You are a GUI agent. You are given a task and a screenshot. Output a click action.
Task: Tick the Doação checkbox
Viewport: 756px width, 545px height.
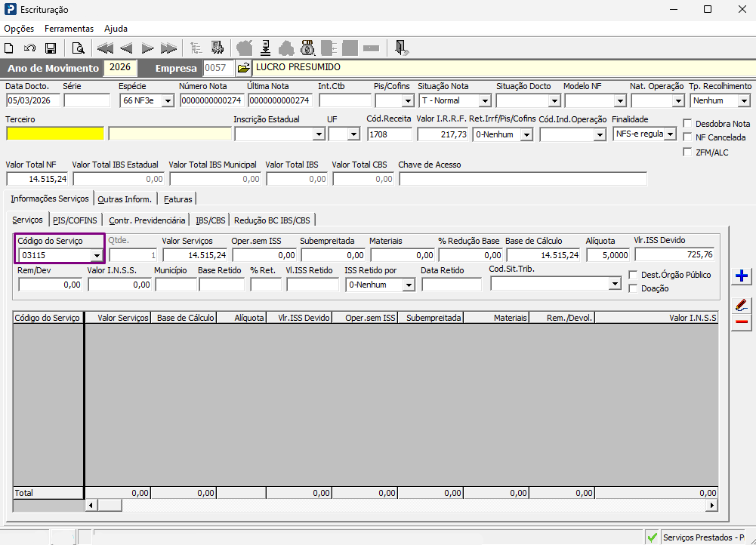tap(633, 288)
